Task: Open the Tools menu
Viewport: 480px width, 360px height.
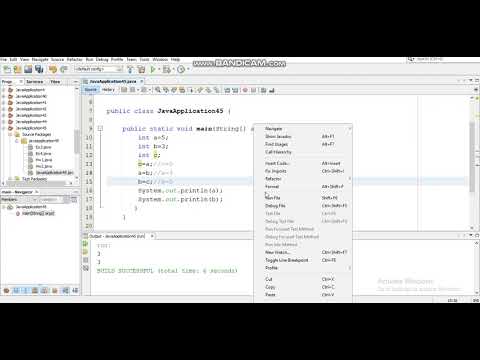Action: tap(144, 60)
